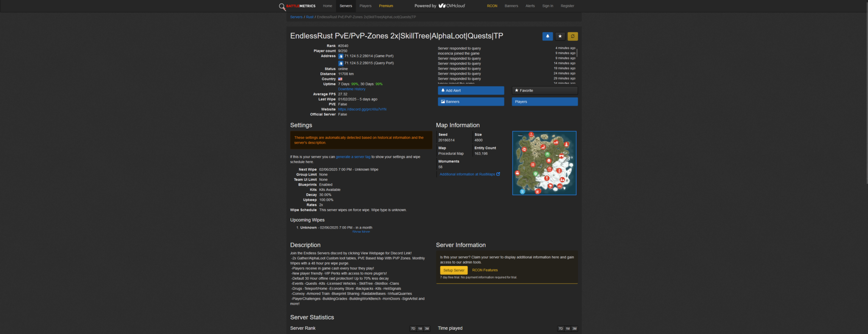868x334 pixels.
Task: Select 7D range for Time played
Action: pos(561,329)
